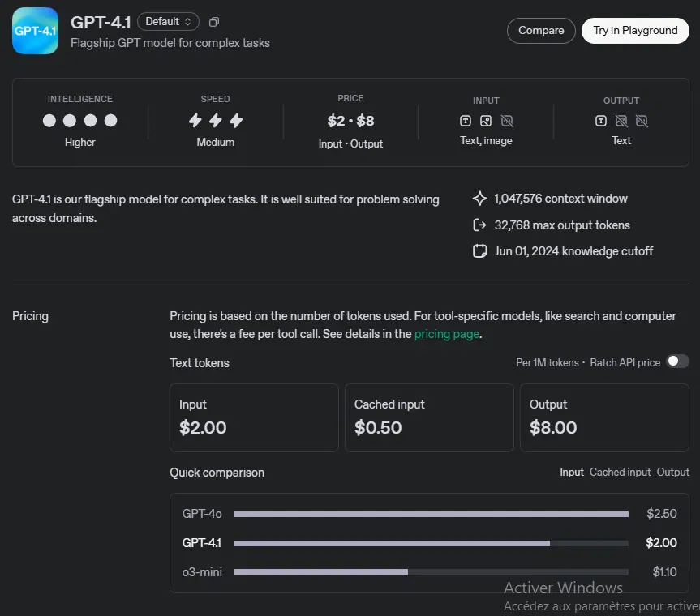Click the Input $2.00 price card
700x616 pixels.
[x=254, y=418]
